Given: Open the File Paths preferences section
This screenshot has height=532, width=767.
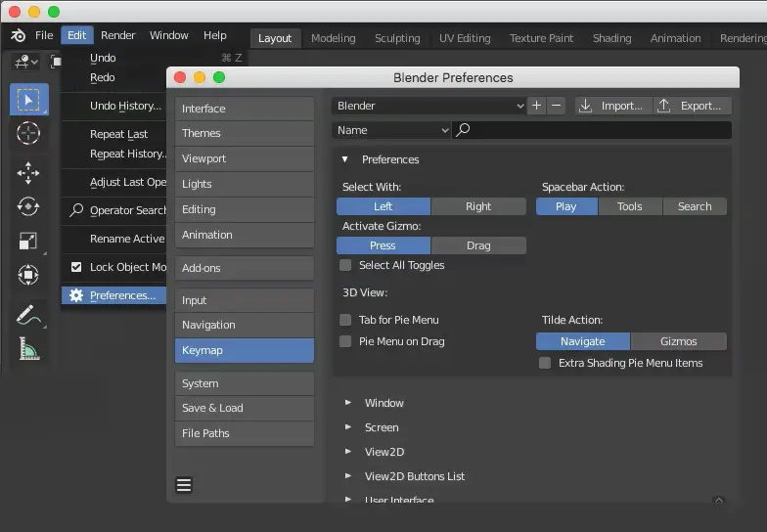Looking at the screenshot, I should point(245,433).
